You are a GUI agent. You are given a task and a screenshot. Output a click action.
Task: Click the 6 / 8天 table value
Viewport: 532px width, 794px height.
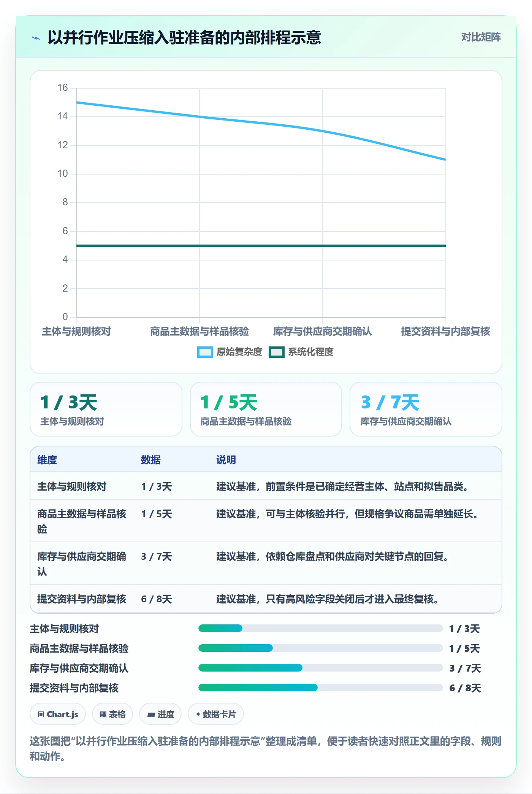click(157, 599)
